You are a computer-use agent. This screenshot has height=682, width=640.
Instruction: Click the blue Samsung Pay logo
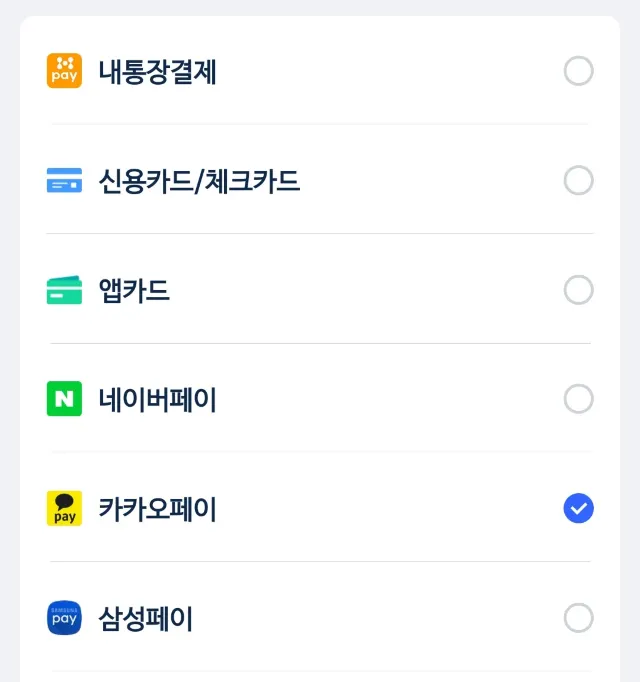coord(64,618)
